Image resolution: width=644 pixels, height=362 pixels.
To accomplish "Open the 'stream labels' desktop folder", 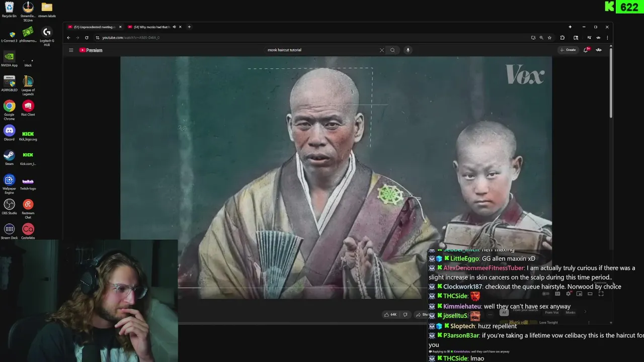I will point(47,10).
